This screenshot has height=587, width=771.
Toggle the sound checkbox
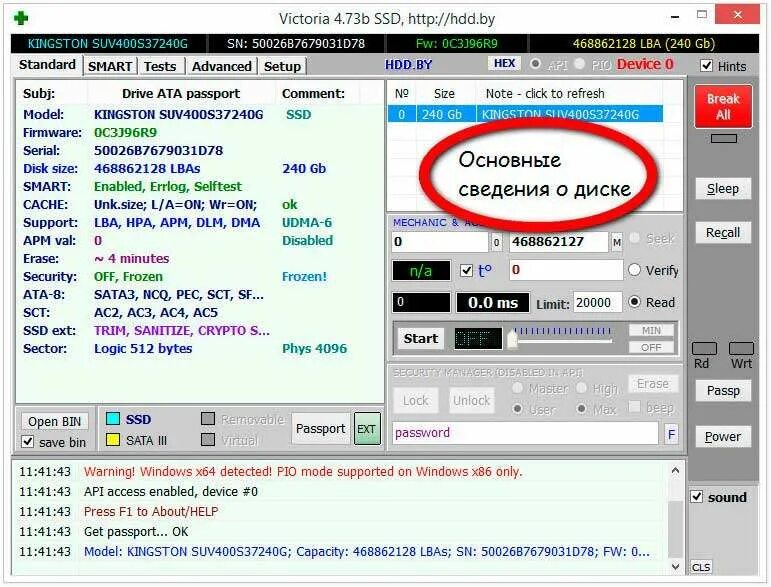pos(697,497)
